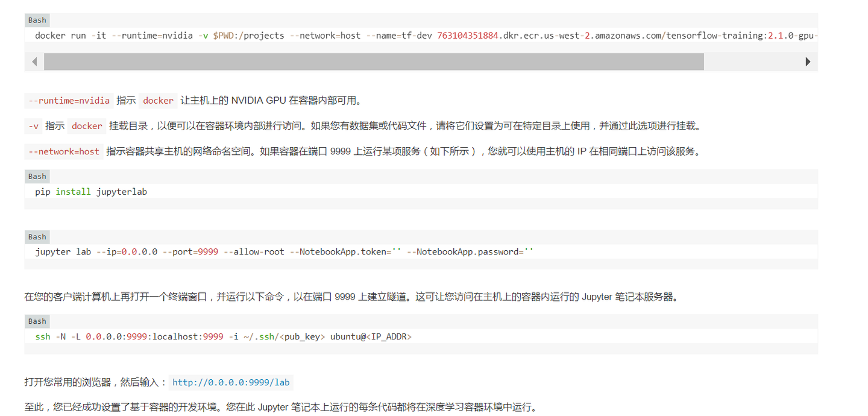The image size is (868, 416).
Task: Click the Bash label above jupyter lab command
Action: click(x=37, y=237)
